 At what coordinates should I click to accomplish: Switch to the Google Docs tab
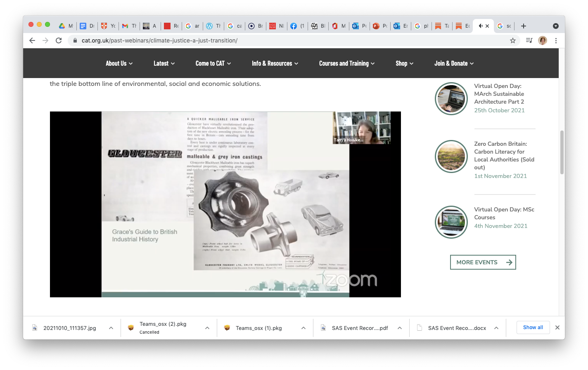click(x=87, y=26)
